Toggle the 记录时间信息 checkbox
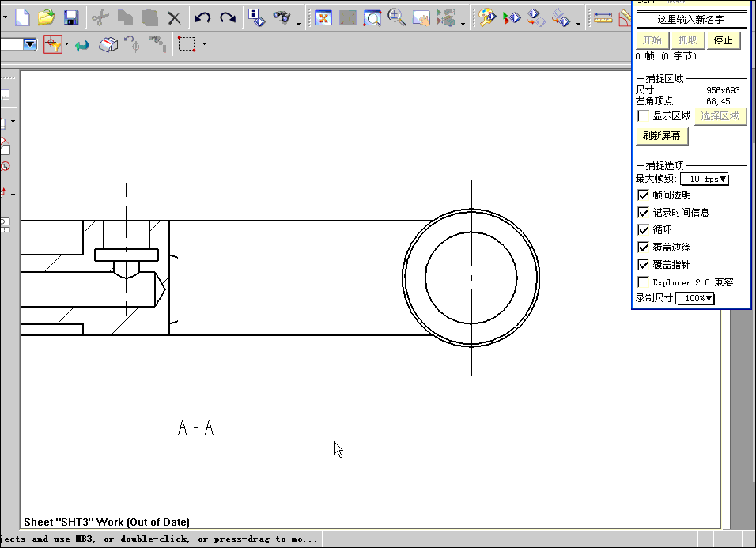 (x=643, y=212)
